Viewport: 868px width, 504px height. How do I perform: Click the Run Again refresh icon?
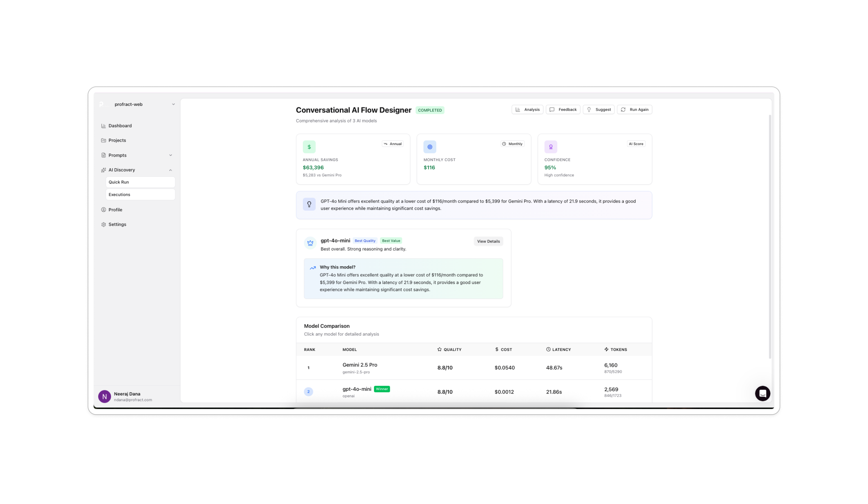pos(623,109)
